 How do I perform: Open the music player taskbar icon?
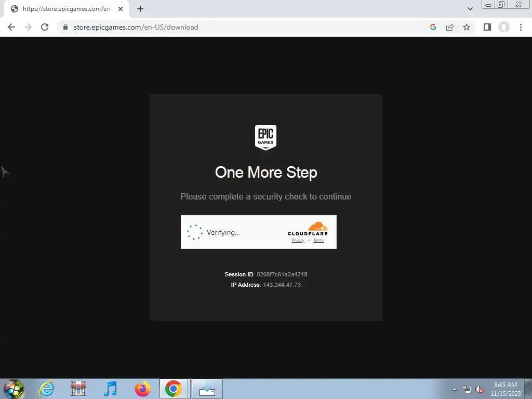[110, 389]
